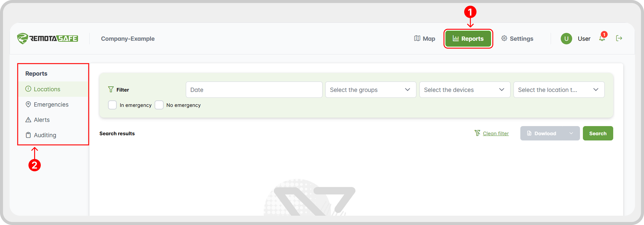Open the Select the devices dropdown

click(465, 90)
